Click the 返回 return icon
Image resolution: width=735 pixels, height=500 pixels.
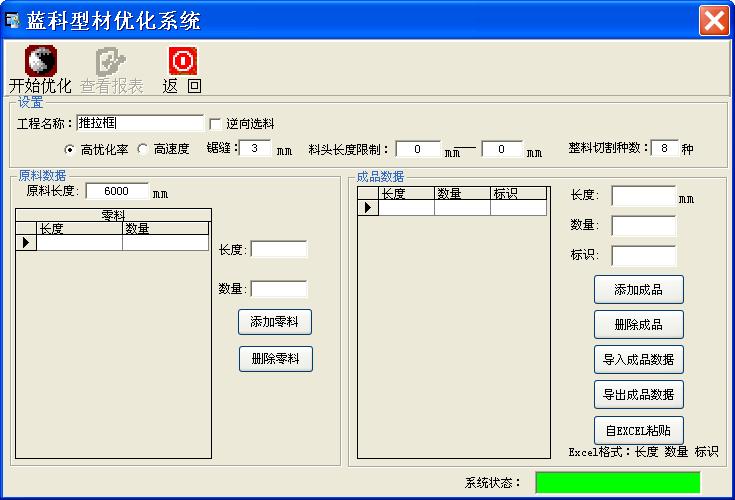(182, 62)
